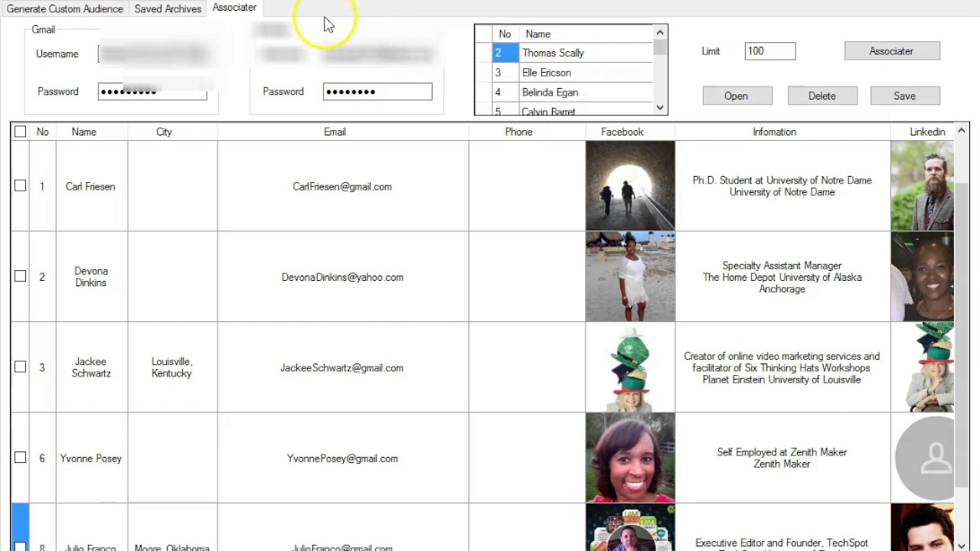Open Carl Friesen's Linkedin photo thumbnail
The width and height of the screenshot is (980, 551).
(x=923, y=186)
